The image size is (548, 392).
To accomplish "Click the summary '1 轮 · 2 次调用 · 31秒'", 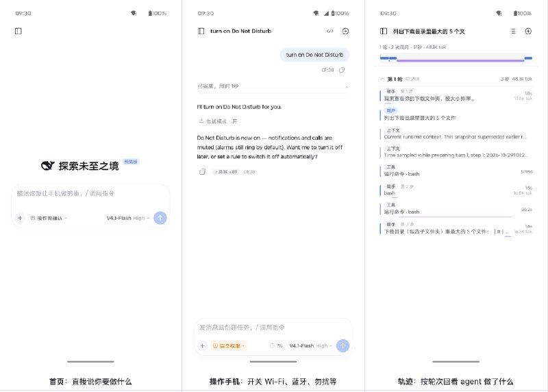I will (412, 47).
